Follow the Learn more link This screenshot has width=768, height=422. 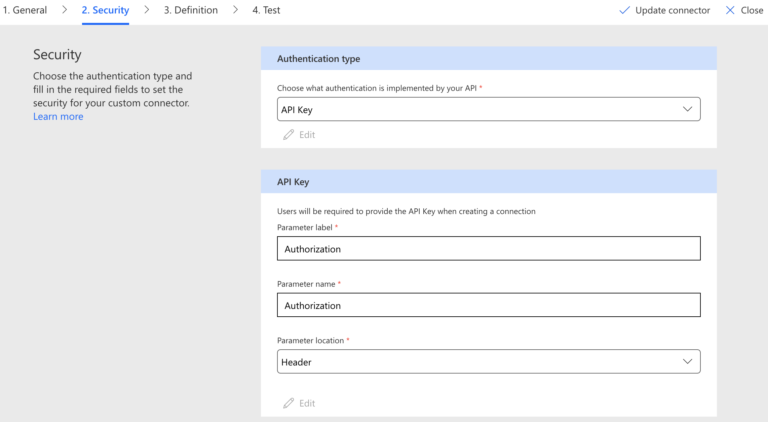(x=58, y=117)
